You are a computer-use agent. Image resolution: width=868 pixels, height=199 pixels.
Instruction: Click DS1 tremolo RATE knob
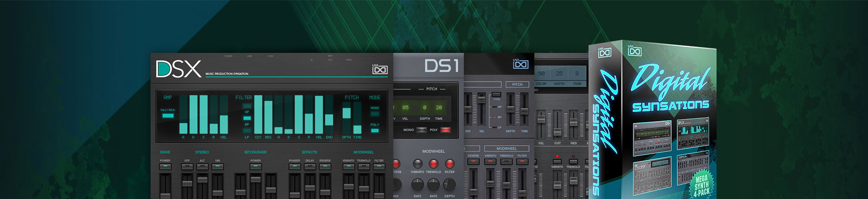point(433,184)
